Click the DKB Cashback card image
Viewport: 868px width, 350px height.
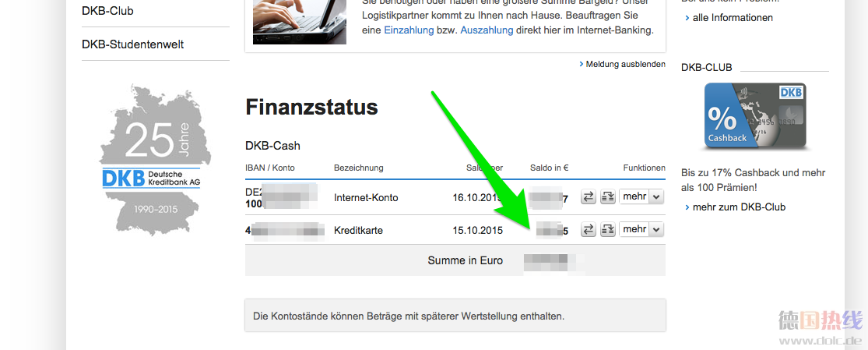coord(756,116)
